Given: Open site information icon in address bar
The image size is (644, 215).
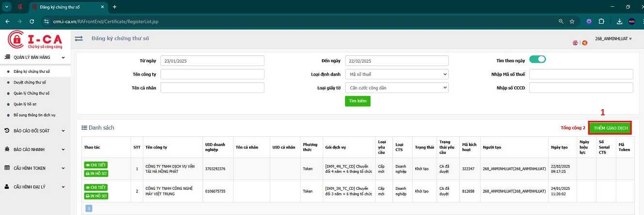Looking at the screenshot, I should click(47, 21).
